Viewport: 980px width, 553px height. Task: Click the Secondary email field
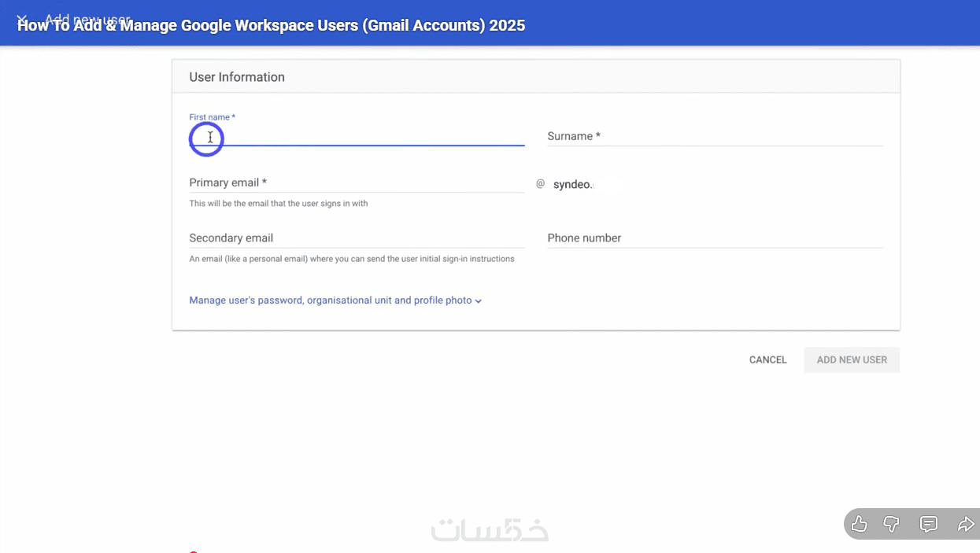(357, 238)
